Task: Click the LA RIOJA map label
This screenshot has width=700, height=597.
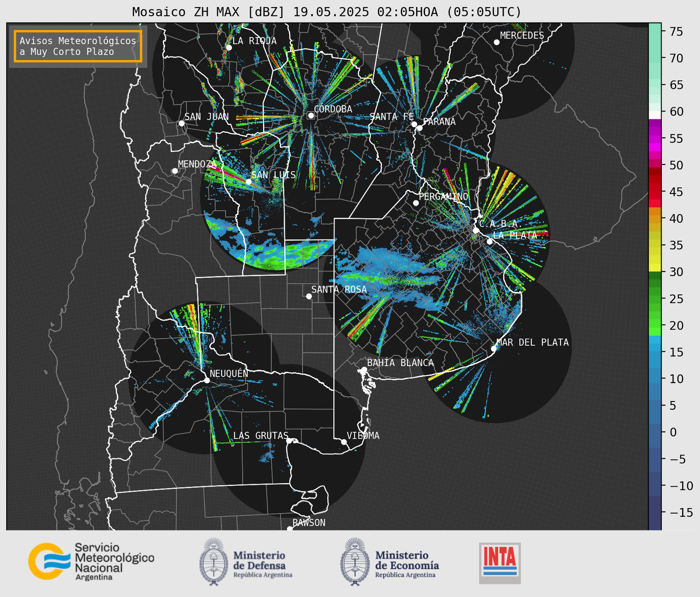Action: click(x=254, y=41)
